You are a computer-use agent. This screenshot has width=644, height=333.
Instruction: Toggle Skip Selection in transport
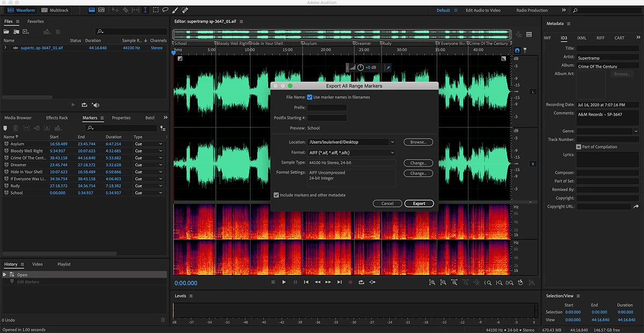(372, 282)
